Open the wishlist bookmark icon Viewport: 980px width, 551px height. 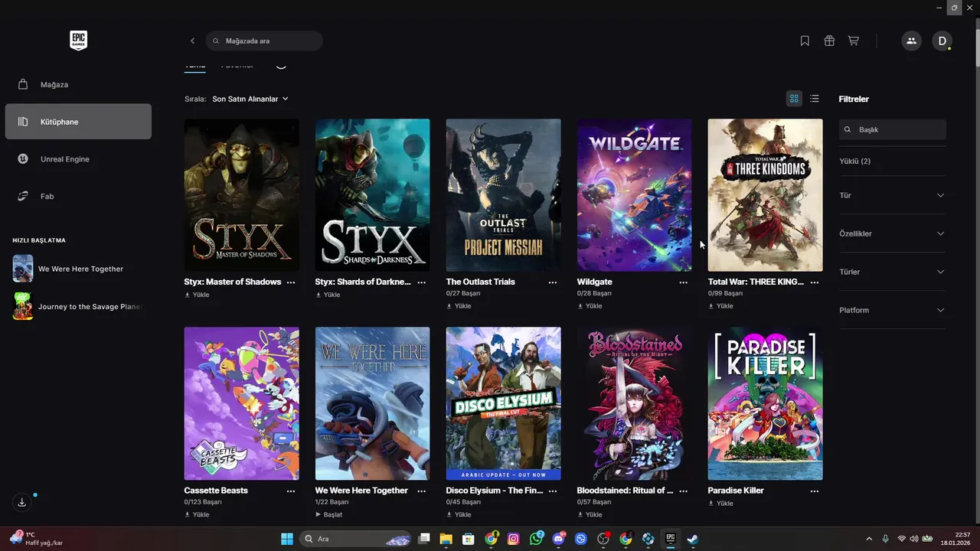805,41
